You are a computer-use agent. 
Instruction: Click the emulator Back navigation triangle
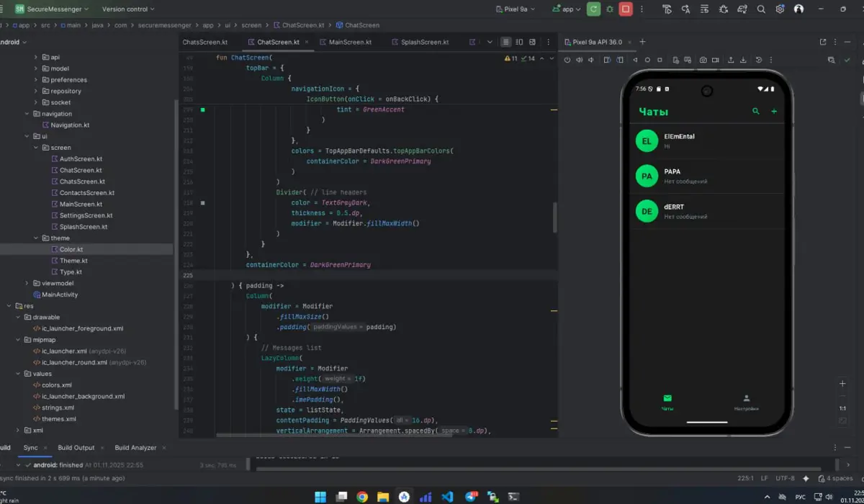click(636, 60)
